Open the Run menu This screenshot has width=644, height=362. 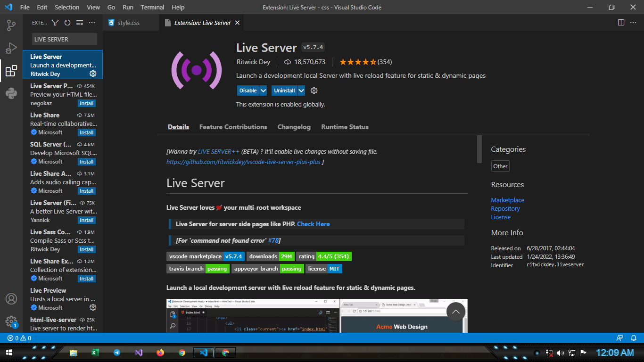[128, 7]
